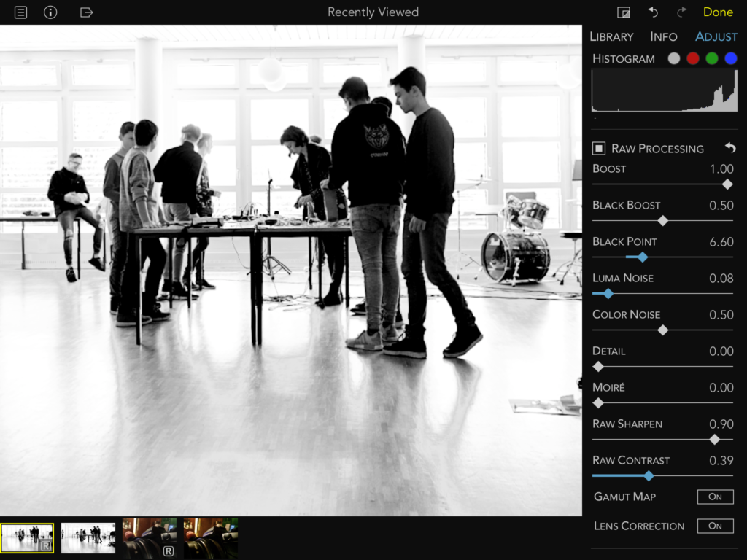The image size is (747, 560).
Task: Redo the last edit
Action: 682,12
